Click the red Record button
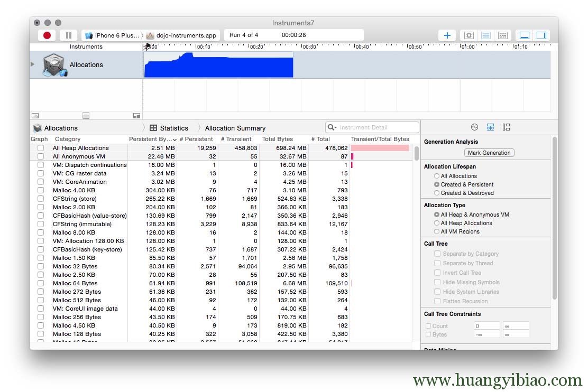The width and height of the screenshot is (588, 392). 47,35
